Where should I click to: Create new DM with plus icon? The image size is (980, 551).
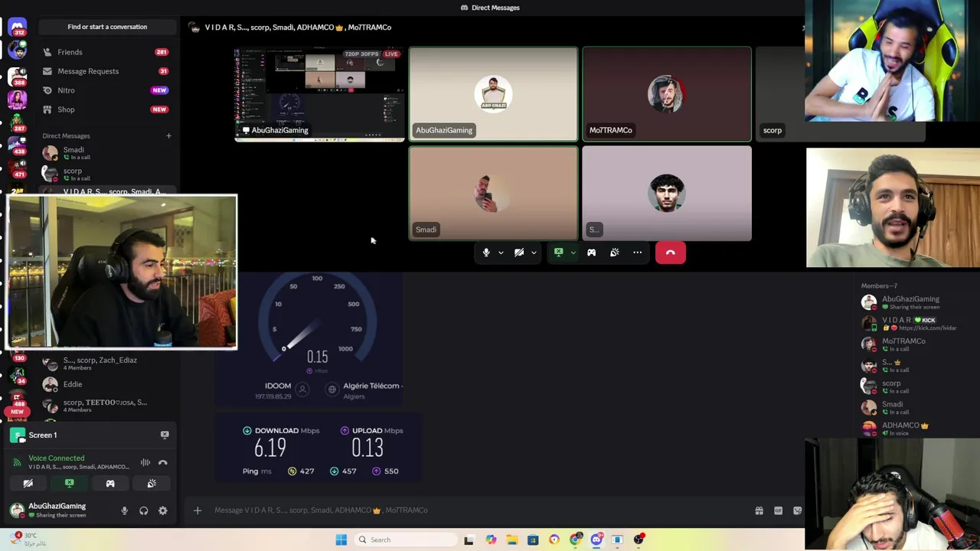(x=168, y=136)
